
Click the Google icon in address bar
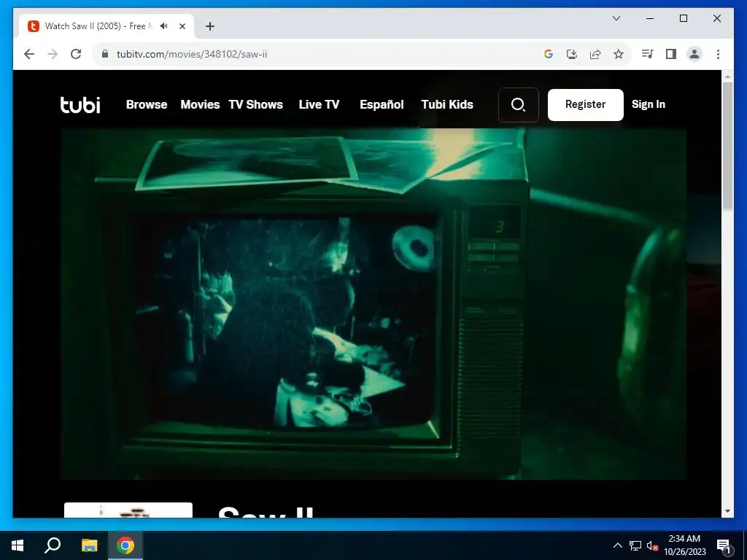point(549,54)
